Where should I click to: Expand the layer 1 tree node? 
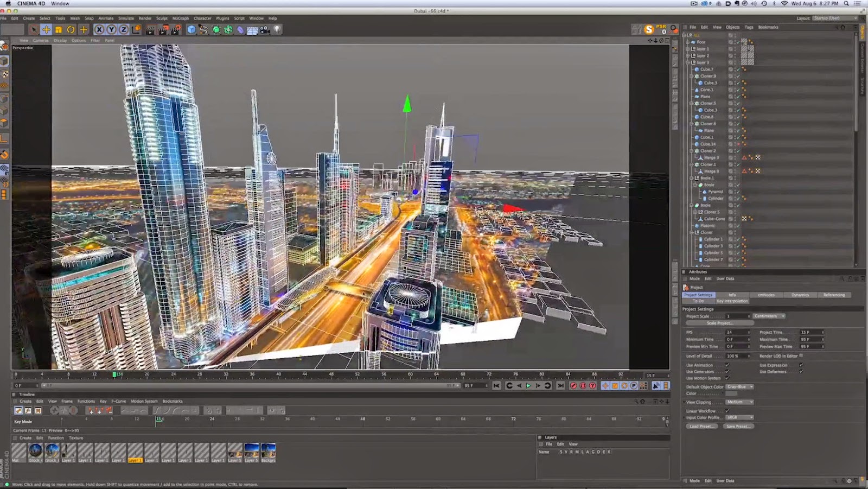coord(688,49)
